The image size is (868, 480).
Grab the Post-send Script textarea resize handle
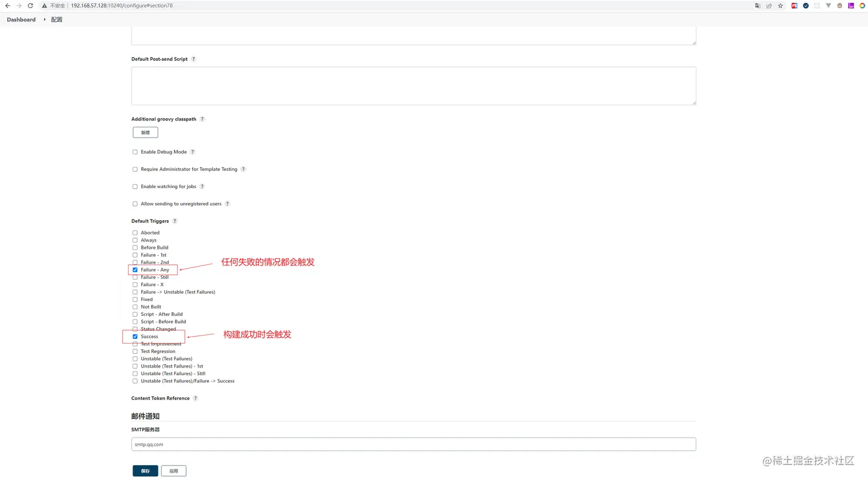point(693,102)
